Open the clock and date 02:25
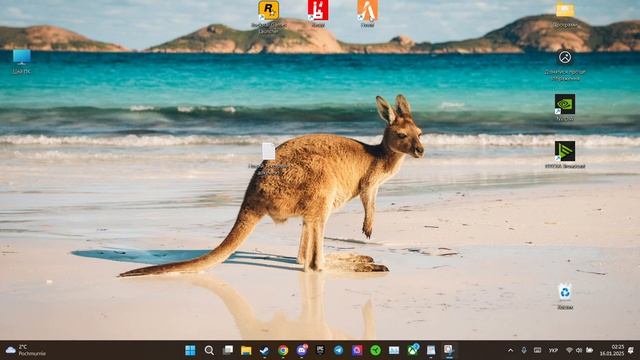Screen dimensions: 640x360 click(612, 350)
